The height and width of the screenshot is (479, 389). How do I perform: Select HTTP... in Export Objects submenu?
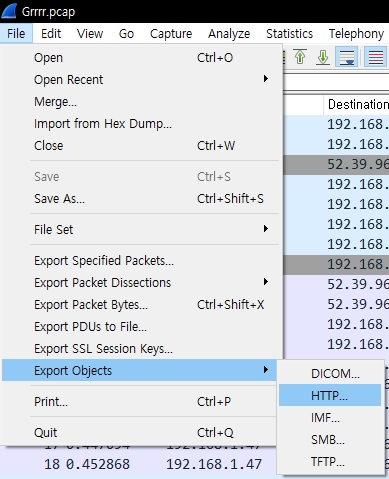[x=330, y=395]
